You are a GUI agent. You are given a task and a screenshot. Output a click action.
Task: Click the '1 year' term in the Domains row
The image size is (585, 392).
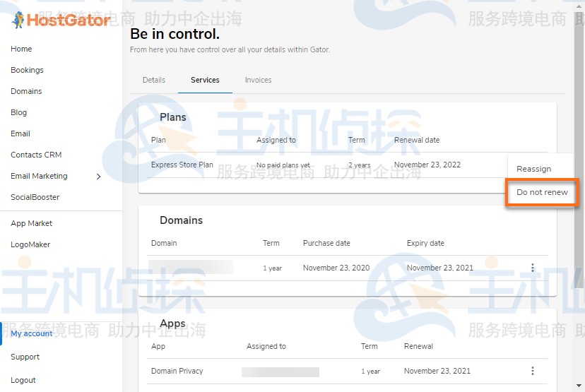point(272,268)
